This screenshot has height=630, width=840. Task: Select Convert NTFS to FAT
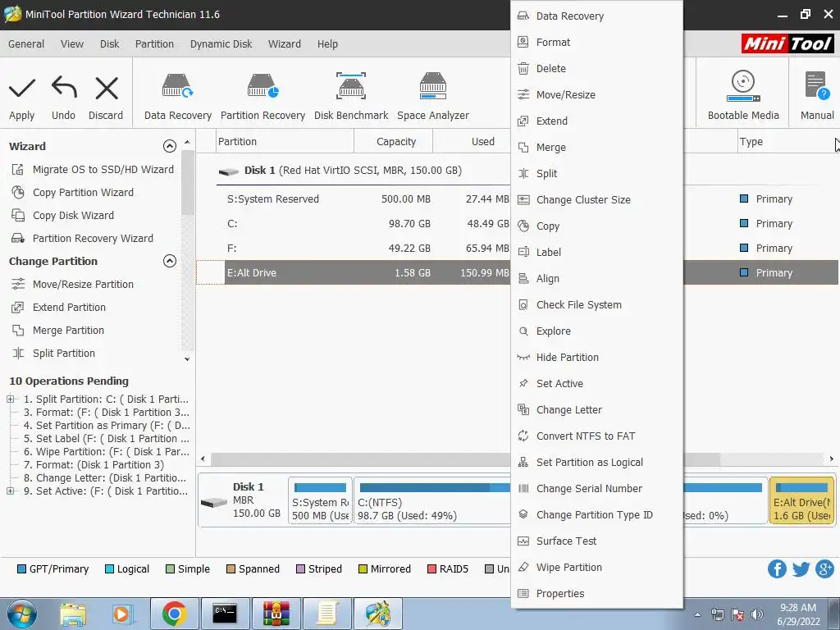597,436
